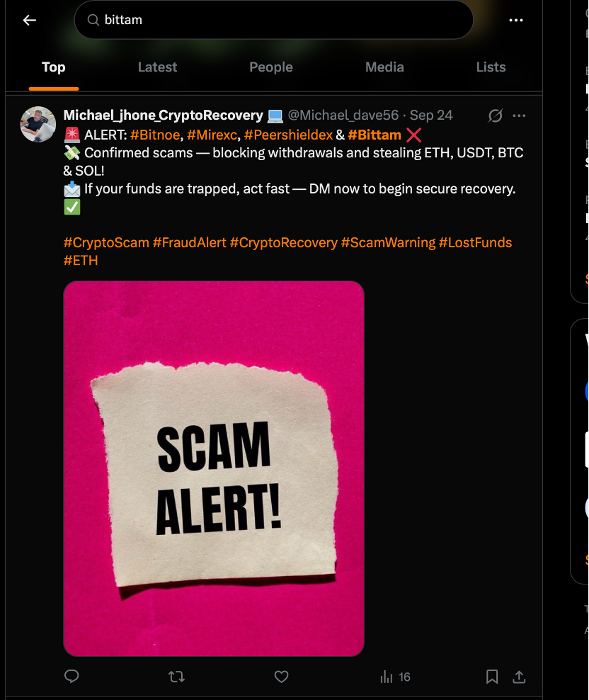The height and width of the screenshot is (700, 589).
Task: Open the Media tab
Action: (x=384, y=67)
